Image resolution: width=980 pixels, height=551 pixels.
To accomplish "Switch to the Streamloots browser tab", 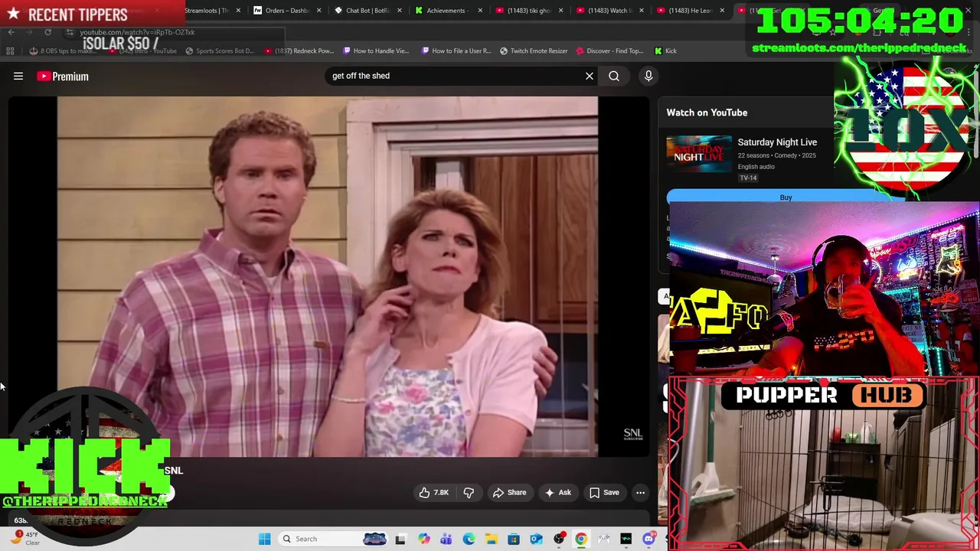I will tap(207, 11).
